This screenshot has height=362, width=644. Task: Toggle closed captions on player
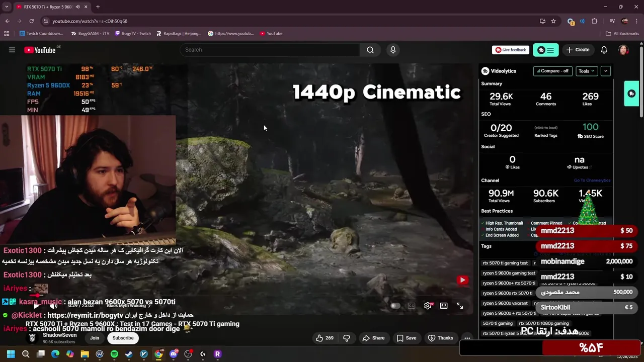point(412,305)
